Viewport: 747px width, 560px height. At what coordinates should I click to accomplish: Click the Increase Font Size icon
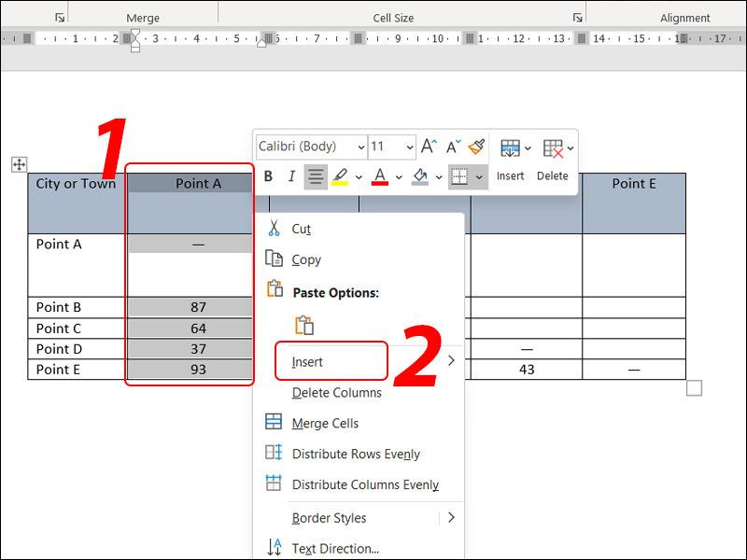click(429, 147)
